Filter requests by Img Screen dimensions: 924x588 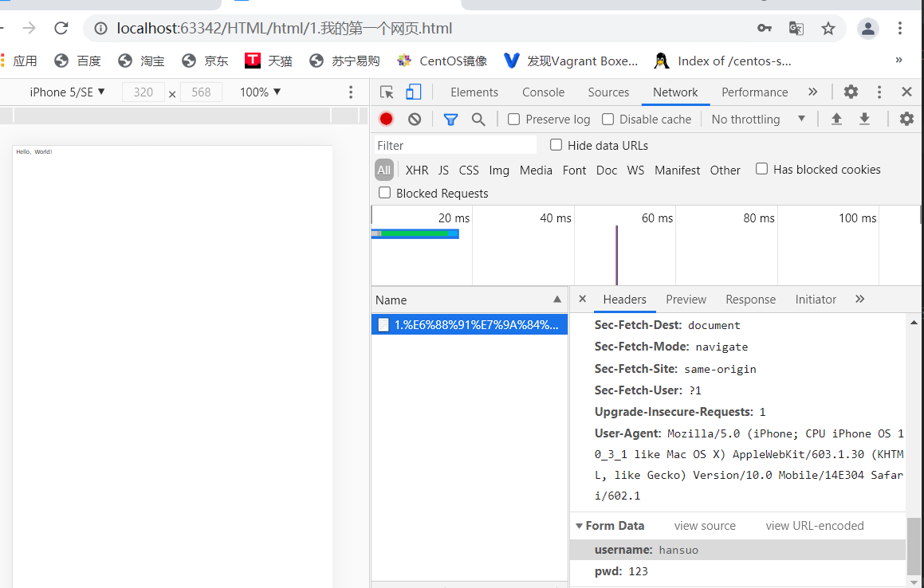tap(498, 171)
